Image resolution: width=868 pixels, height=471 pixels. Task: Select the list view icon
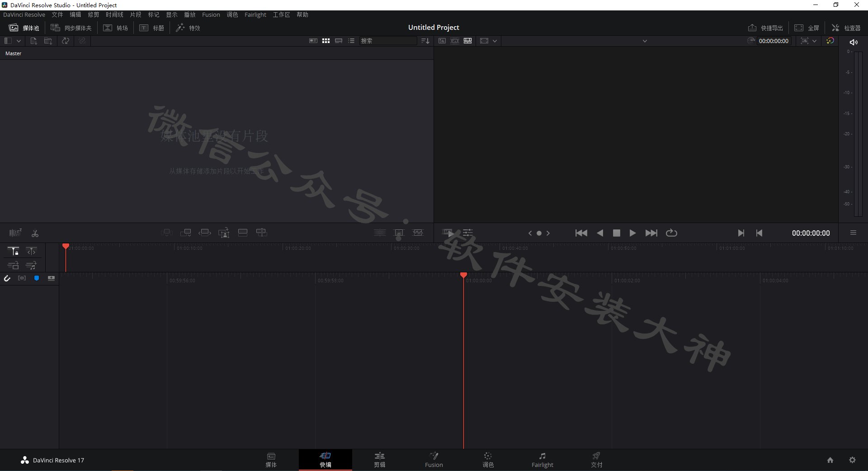(x=351, y=41)
